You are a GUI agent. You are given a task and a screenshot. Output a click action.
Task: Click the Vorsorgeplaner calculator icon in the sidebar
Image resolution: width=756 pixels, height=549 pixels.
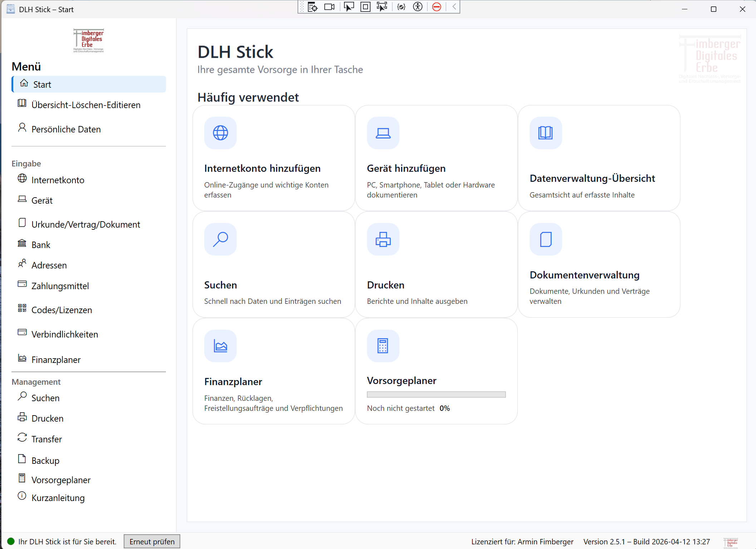coord(22,478)
